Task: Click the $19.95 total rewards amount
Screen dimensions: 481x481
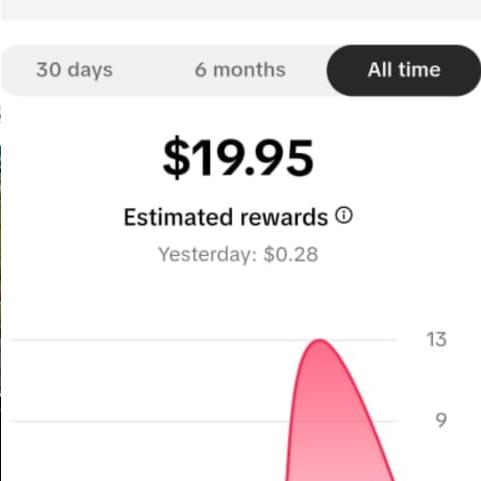Action: point(238,158)
